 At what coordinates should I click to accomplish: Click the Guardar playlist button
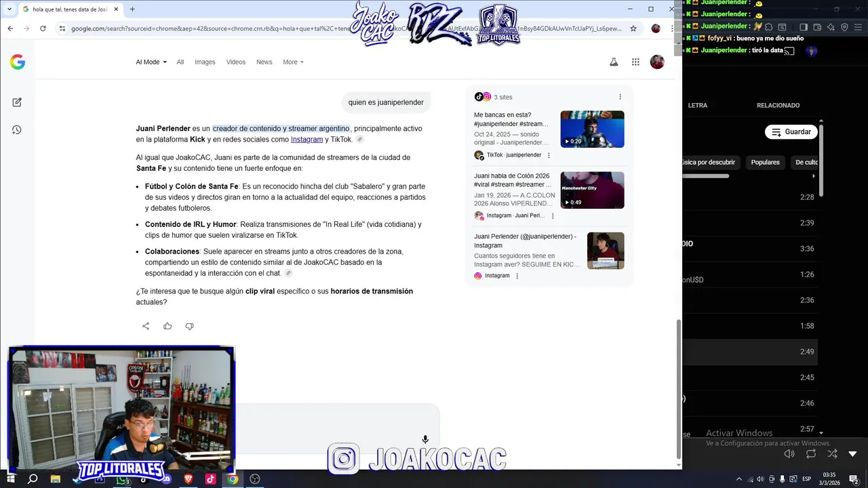[791, 132]
